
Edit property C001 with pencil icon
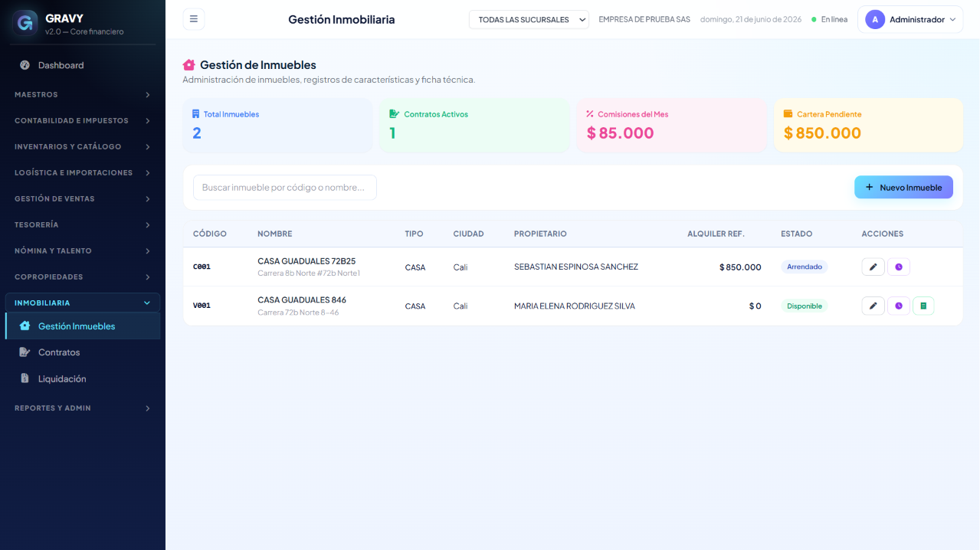pos(873,267)
